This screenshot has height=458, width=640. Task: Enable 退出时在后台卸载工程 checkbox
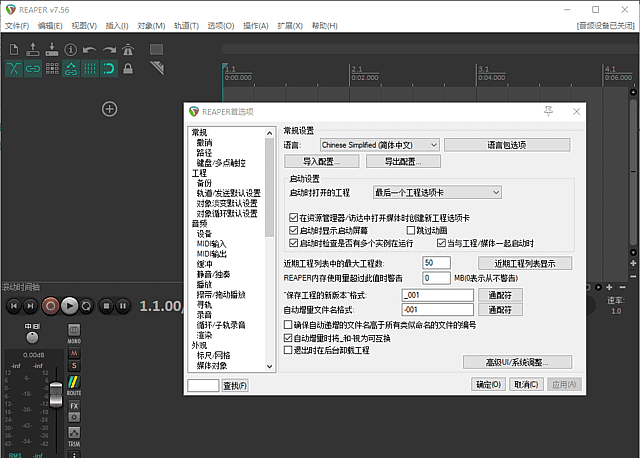pos(288,350)
